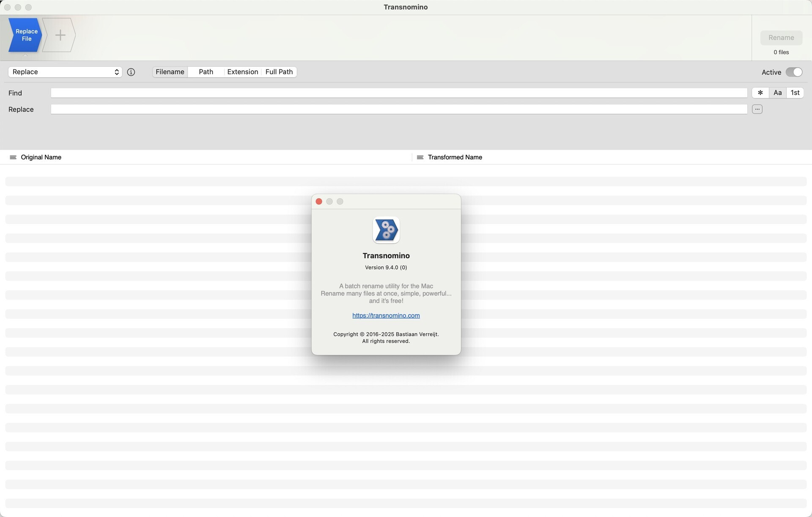The image size is (812, 517).
Task: Toggle the regex asterisk option
Action: pos(760,93)
